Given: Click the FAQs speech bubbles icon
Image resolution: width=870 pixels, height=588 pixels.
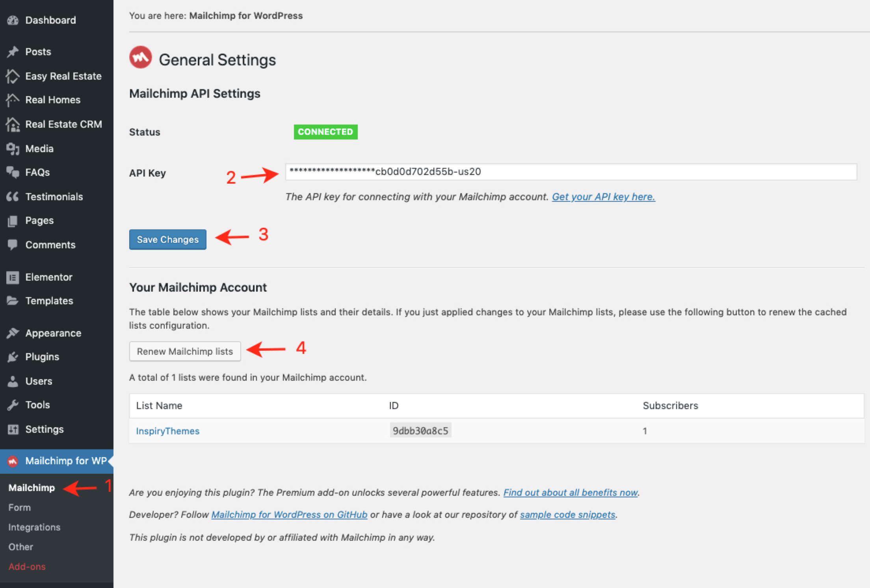Looking at the screenshot, I should coord(13,172).
